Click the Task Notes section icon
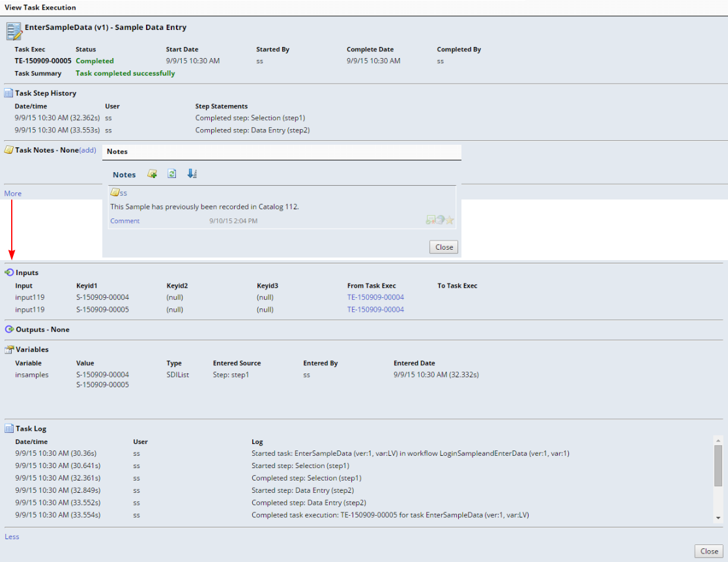 (x=8, y=149)
